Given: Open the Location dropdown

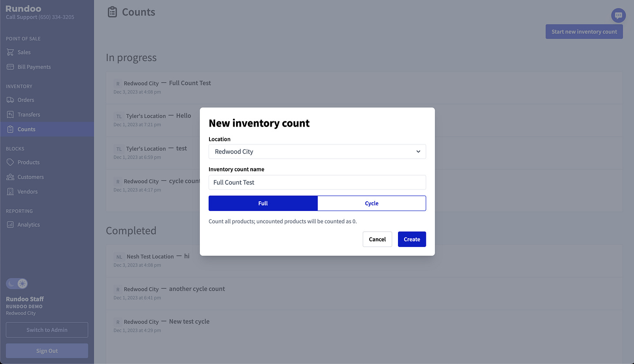Looking at the screenshot, I should click(317, 151).
